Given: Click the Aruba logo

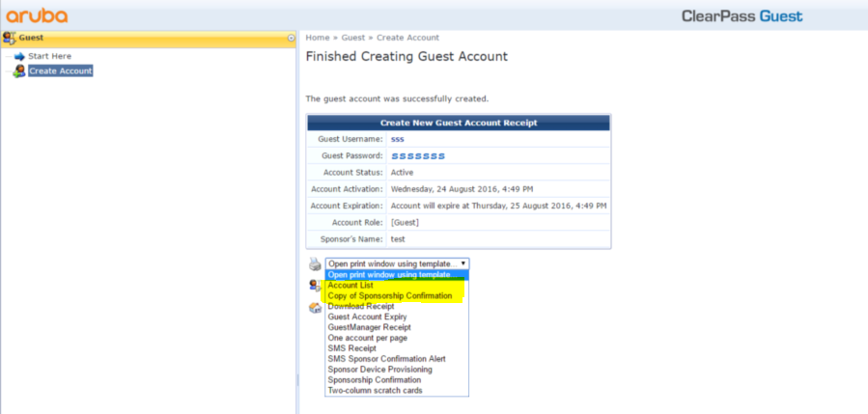Looking at the screenshot, I should click(37, 15).
